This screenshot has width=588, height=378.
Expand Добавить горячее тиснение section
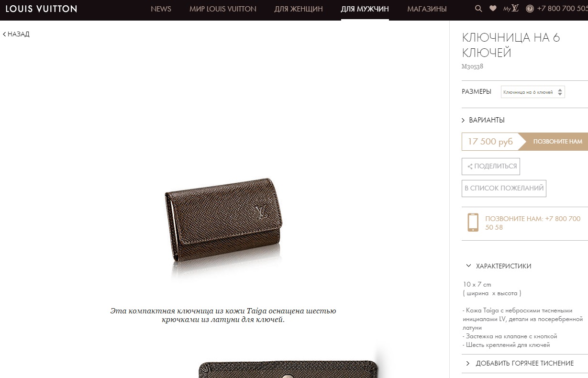[519, 364]
